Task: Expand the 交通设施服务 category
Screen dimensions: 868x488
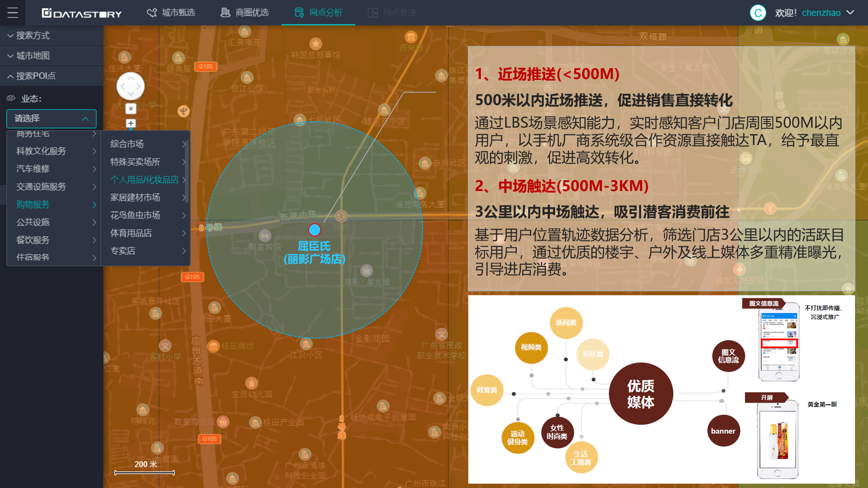Action: click(x=54, y=187)
